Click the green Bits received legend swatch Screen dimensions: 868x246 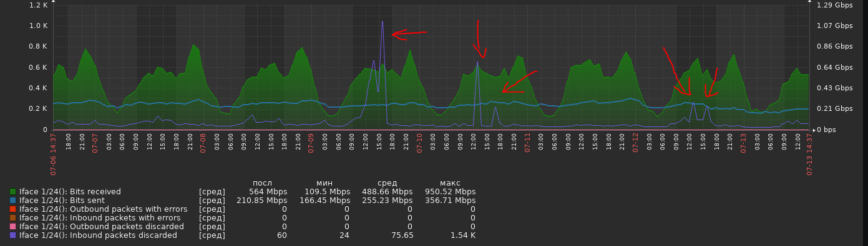click(13, 192)
